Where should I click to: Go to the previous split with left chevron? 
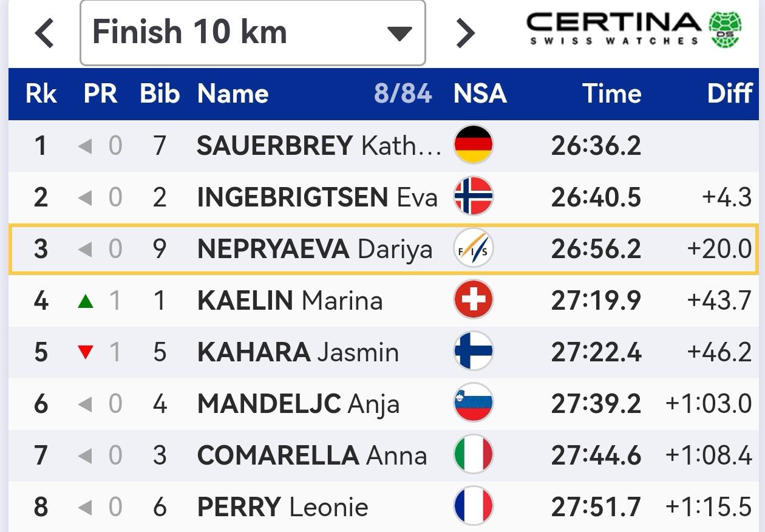pos(44,33)
